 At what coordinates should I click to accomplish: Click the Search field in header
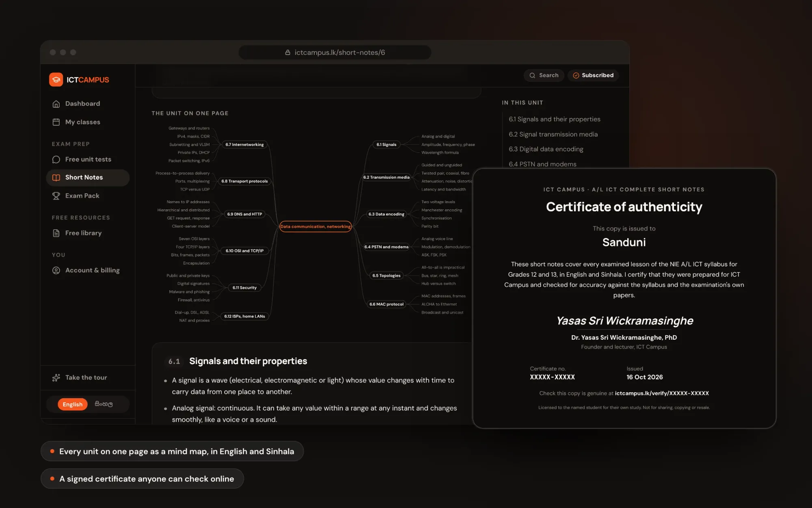tap(544, 76)
